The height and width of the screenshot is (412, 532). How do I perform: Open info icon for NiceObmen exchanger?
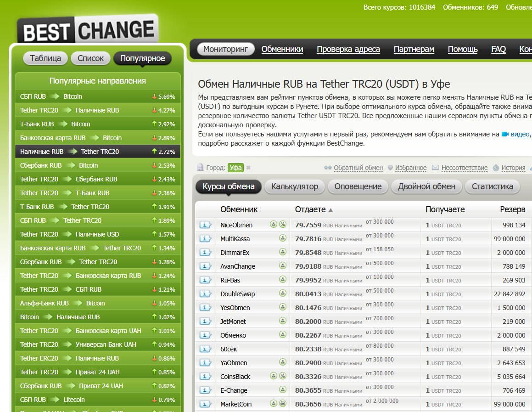(205, 225)
